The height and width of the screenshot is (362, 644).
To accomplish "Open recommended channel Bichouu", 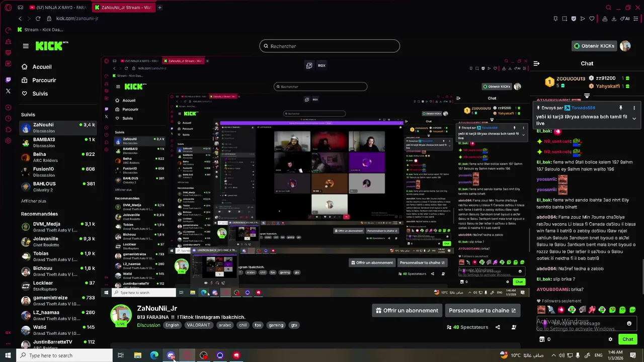I will coord(58,271).
